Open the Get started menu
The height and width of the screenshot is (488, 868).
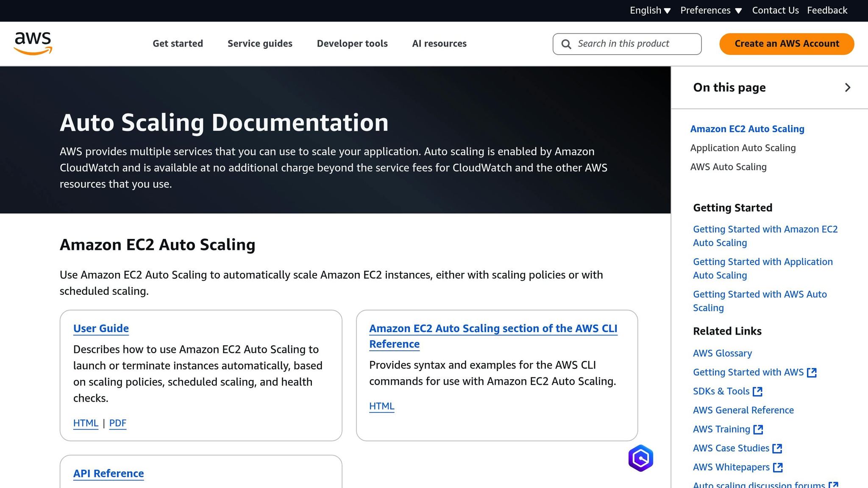[178, 44]
